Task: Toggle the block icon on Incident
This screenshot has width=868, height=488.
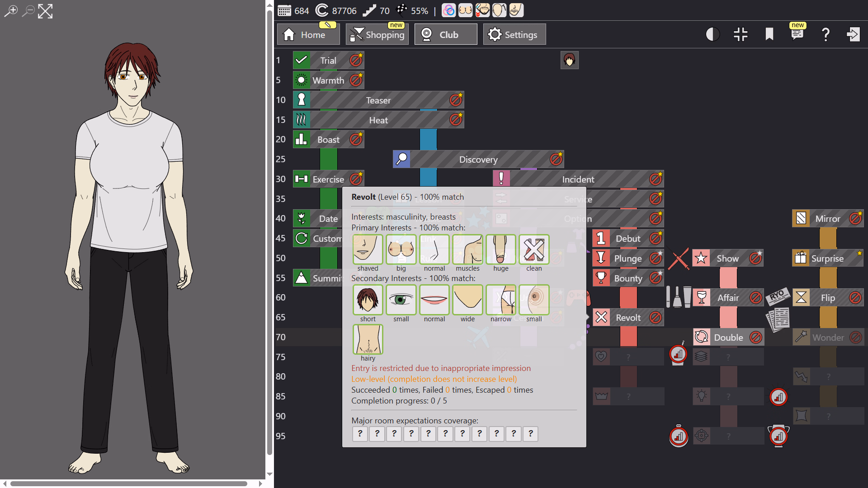Action: 655,179
